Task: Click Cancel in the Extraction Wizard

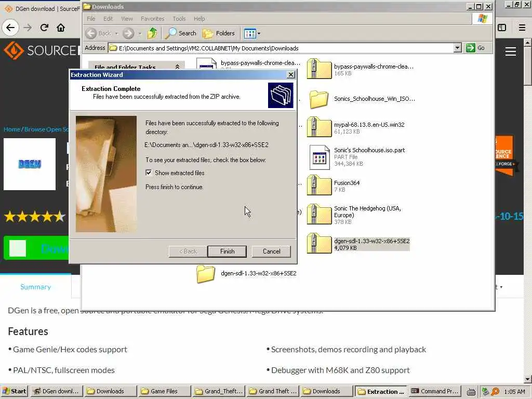Action: [271, 251]
